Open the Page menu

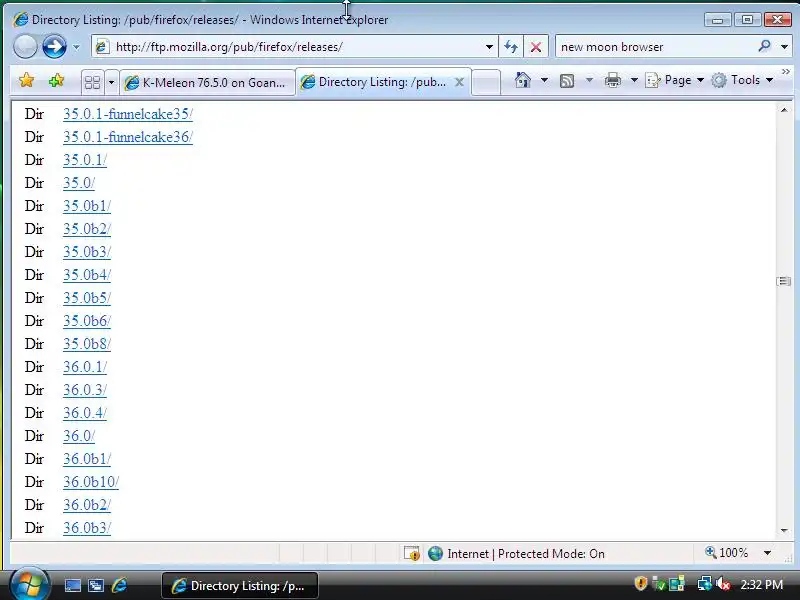pos(674,80)
